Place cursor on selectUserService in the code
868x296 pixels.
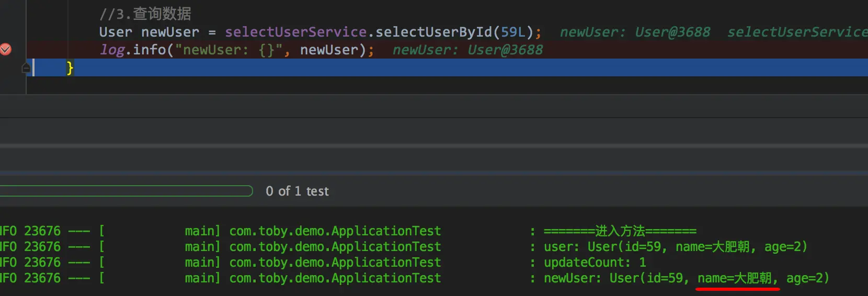(295, 32)
